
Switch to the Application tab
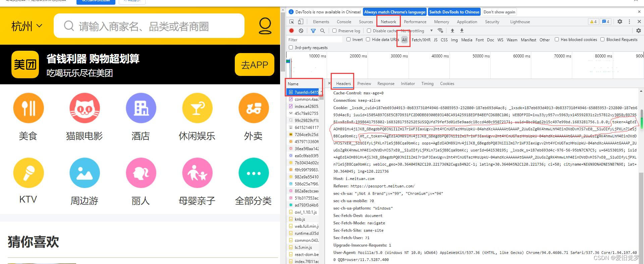click(x=467, y=21)
